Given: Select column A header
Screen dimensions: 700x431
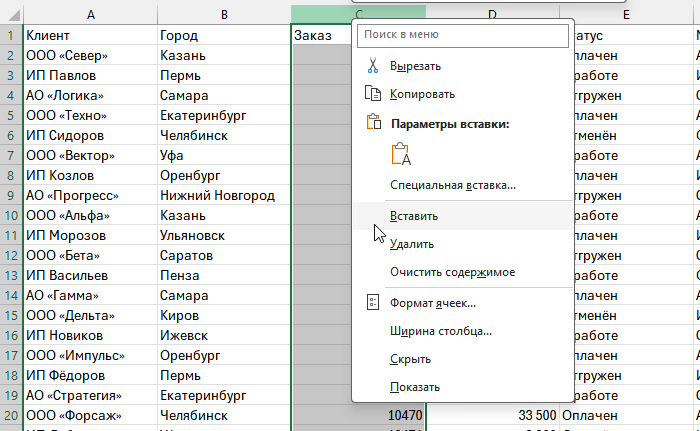Looking at the screenshot, I should (90, 15).
